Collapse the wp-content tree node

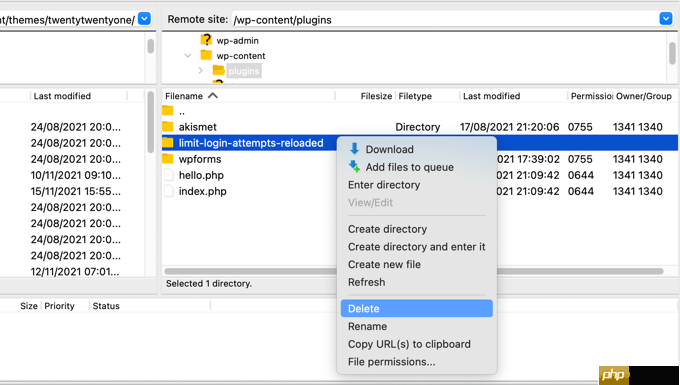coord(188,55)
